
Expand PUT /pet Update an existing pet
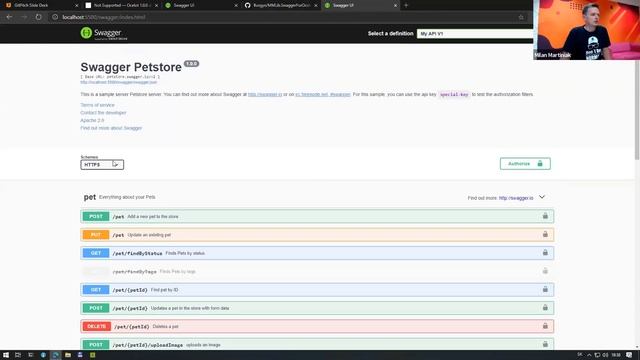pyautogui.click(x=317, y=235)
